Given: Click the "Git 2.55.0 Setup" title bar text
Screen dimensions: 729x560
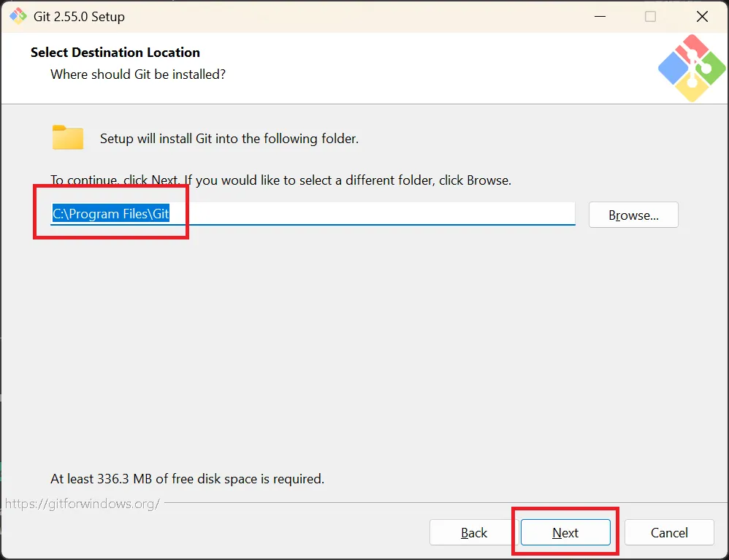Looking at the screenshot, I should tap(79, 16).
